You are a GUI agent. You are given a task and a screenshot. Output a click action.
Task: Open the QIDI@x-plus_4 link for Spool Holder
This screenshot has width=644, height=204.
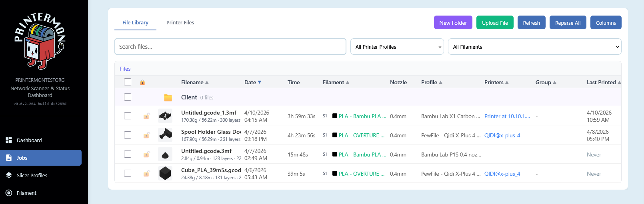click(x=502, y=135)
